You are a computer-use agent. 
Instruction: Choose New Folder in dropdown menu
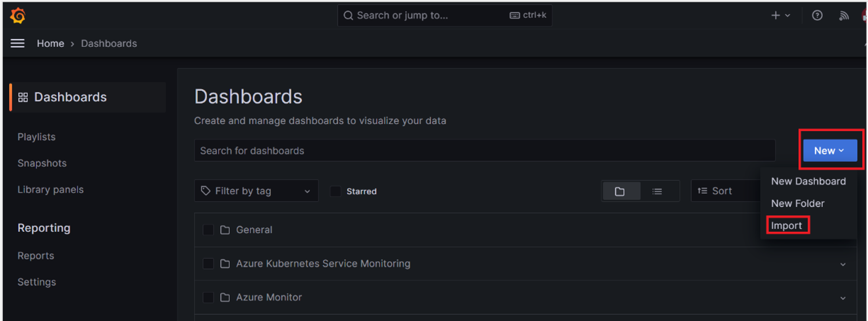coord(798,203)
